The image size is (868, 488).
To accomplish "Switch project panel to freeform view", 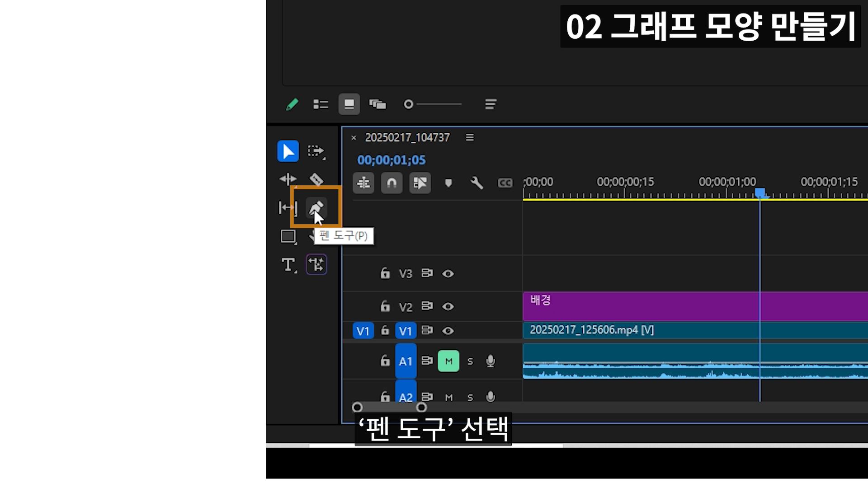I will 377,104.
